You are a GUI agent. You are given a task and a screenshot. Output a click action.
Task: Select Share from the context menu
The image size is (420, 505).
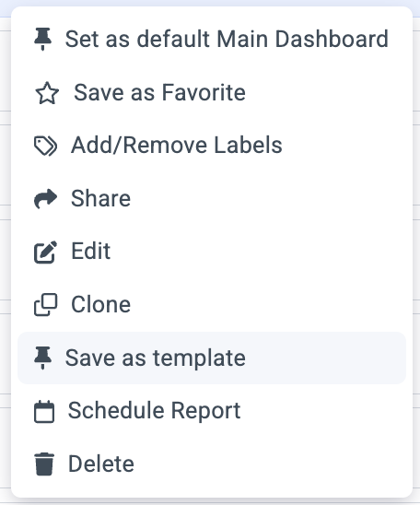point(212,198)
